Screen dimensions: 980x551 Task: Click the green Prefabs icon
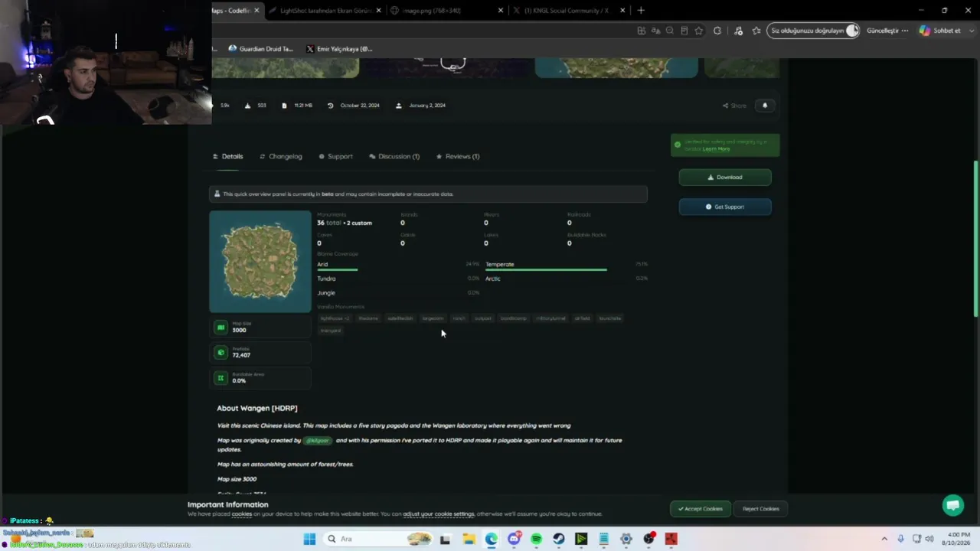coord(221,353)
